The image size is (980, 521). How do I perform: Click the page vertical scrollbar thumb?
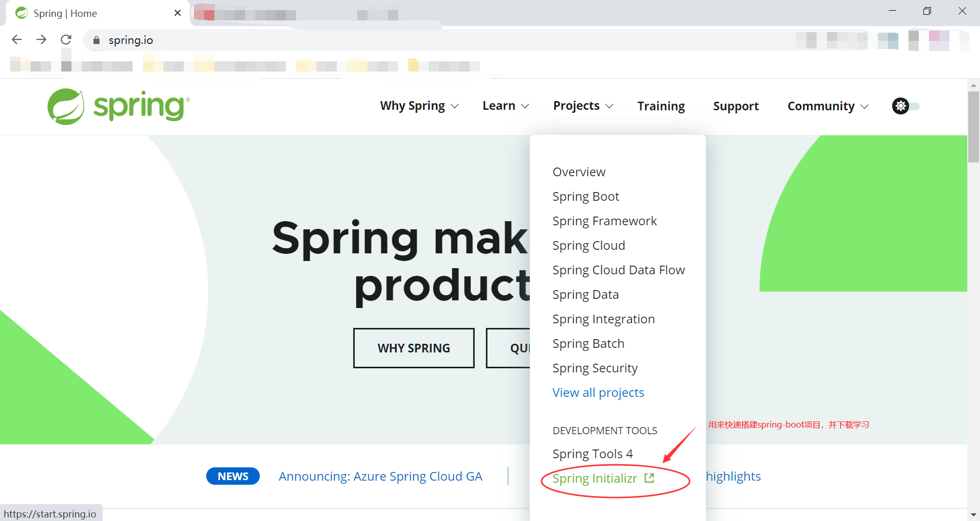pyautogui.click(x=973, y=127)
